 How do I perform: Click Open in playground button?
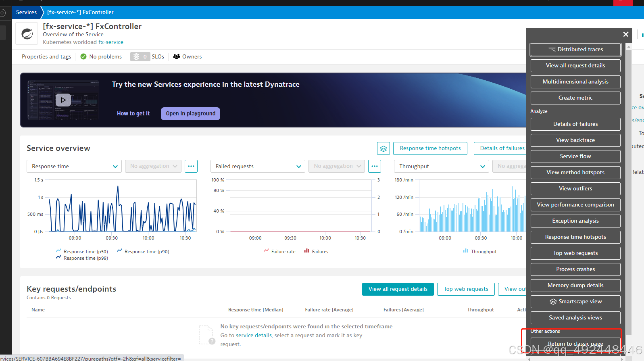[x=190, y=114]
